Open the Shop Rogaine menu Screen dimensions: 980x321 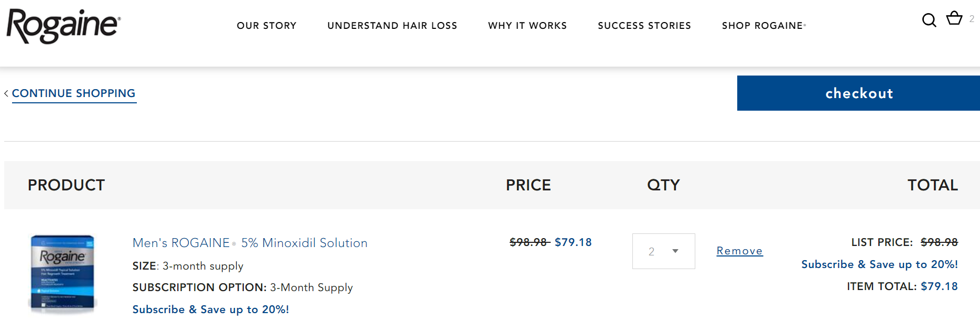[x=763, y=26]
